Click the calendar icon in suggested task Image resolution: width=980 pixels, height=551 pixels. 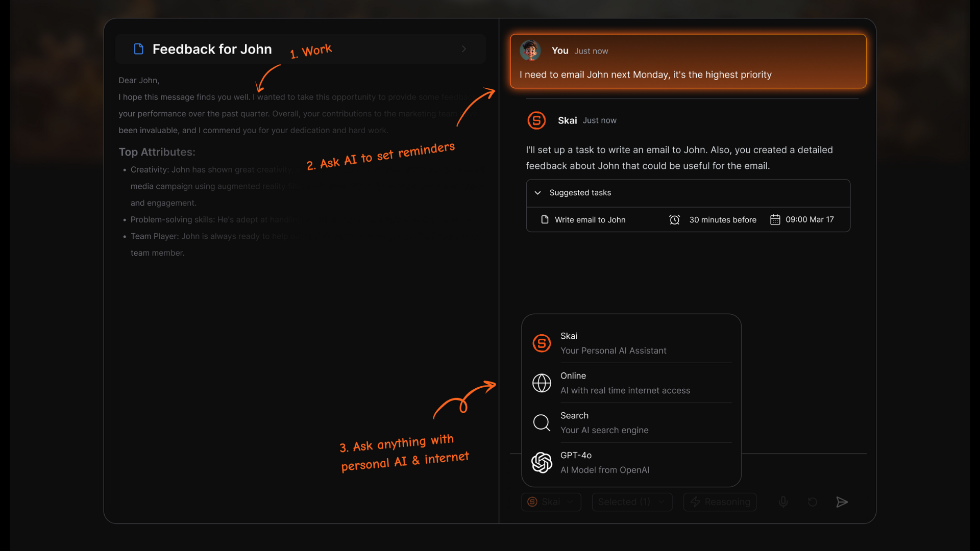click(775, 220)
